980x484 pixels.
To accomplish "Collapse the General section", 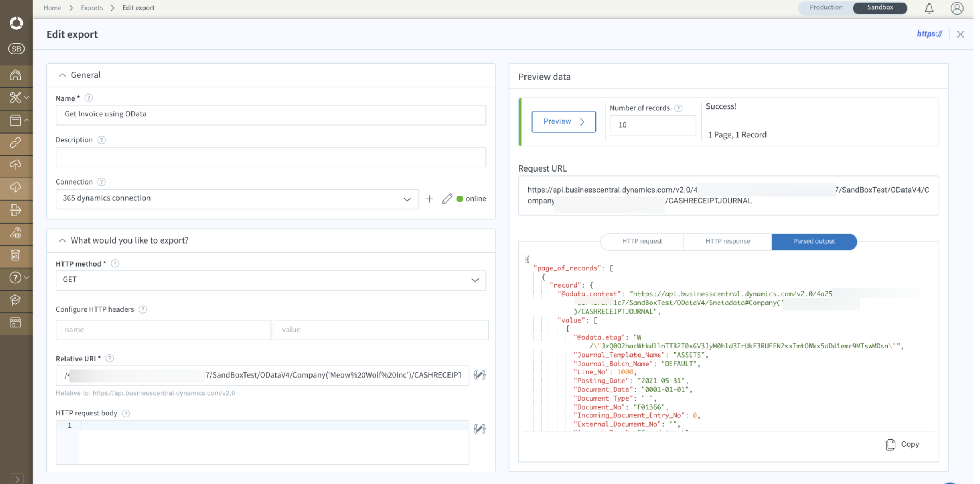I will [62, 75].
